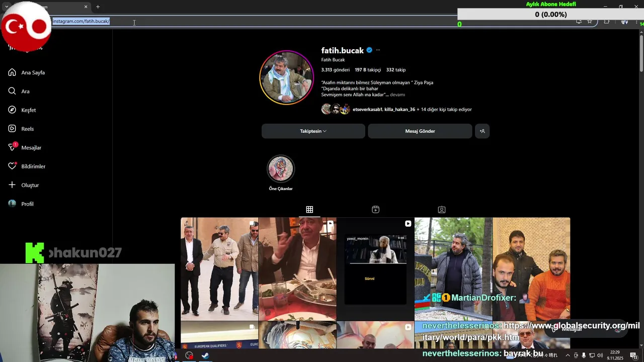Expand bio with devamı link

tap(397, 95)
